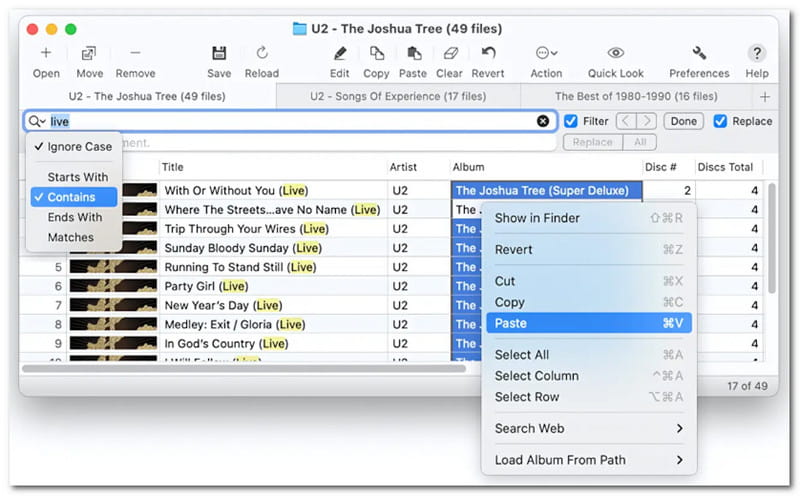Choose Contains search mode
The width and height of the screenshot is (800, 496).
(73, 197)
